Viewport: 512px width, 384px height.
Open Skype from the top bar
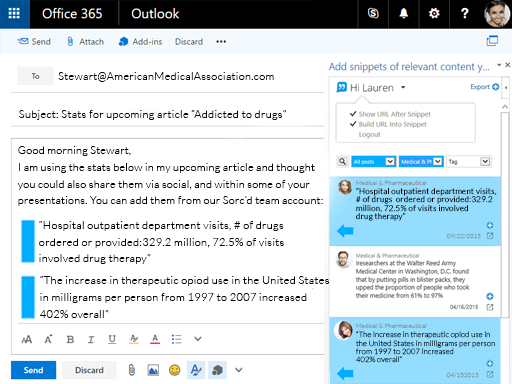373,14
